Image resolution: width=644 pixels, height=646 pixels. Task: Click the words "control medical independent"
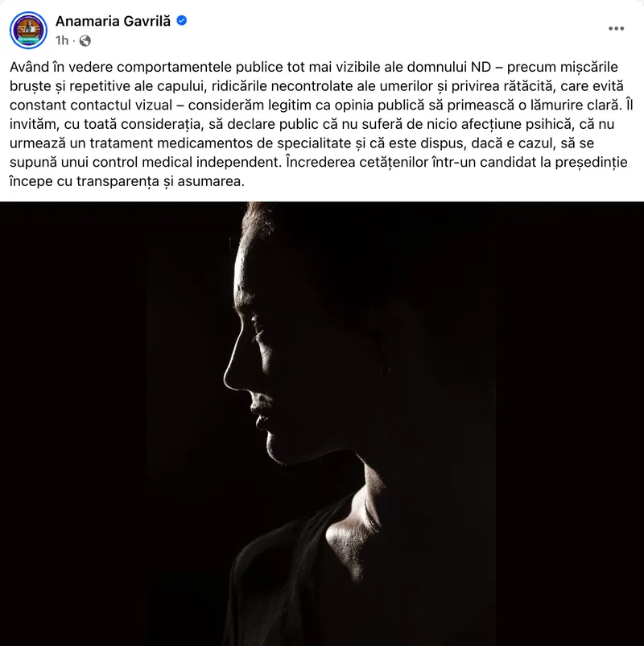186,162
